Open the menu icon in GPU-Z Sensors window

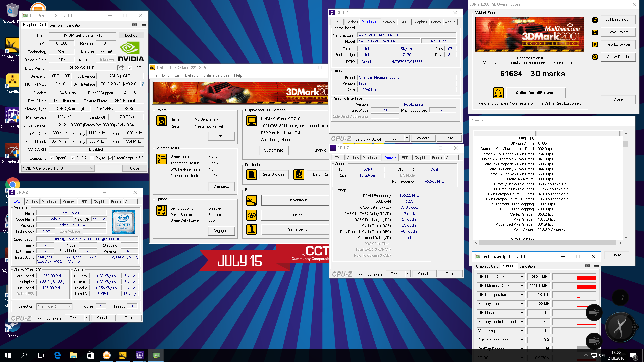(596, 265)
